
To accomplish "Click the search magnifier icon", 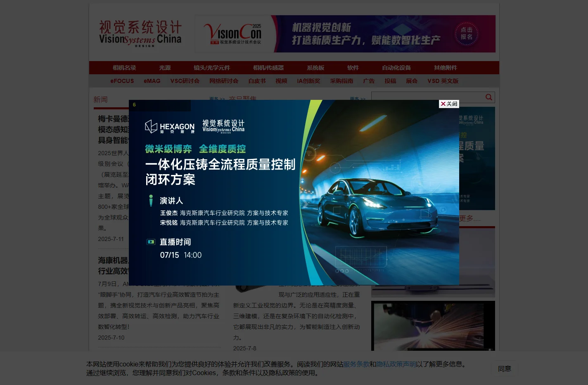I will click(x=489, y=97).
